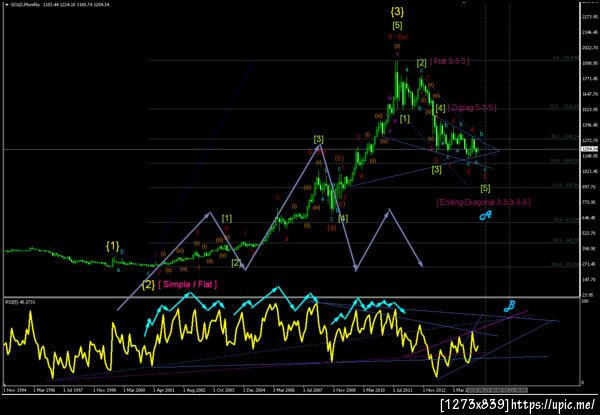The image size is (600, 415).
Task: Click the RSI(5) 45.3731 indicator label
Action: point(22,302)
